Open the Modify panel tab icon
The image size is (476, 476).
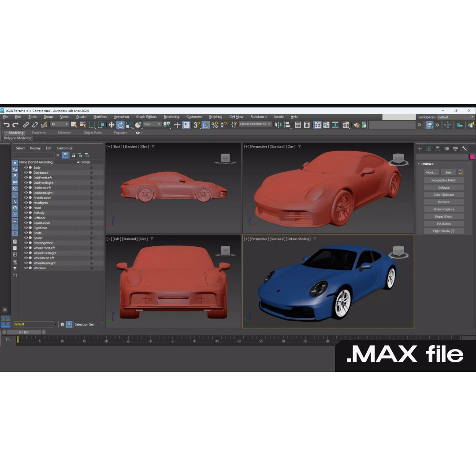click(x=429, y=149)
